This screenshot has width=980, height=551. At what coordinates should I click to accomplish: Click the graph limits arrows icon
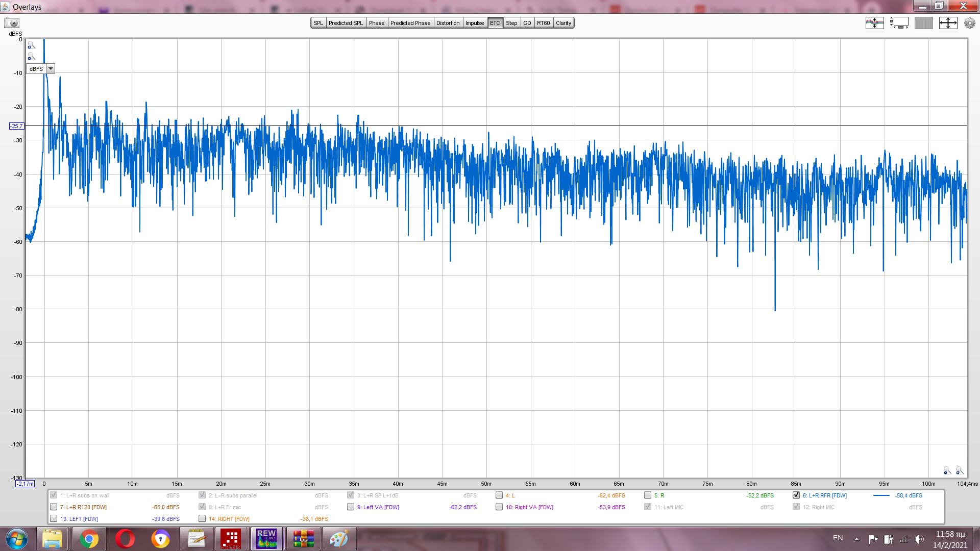(x=948, y=23)
